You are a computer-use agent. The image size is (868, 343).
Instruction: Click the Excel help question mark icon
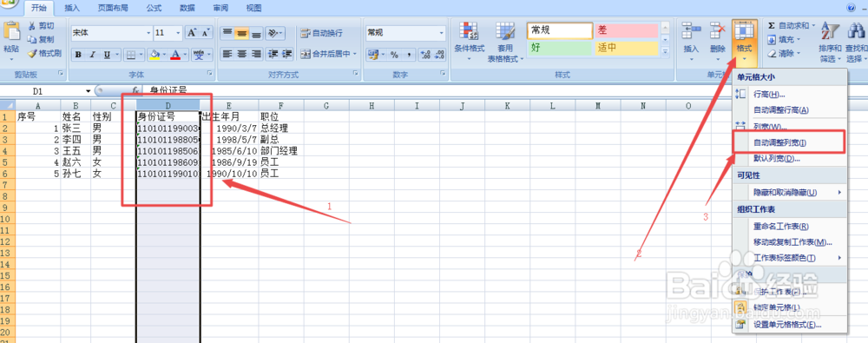[851, 8]
